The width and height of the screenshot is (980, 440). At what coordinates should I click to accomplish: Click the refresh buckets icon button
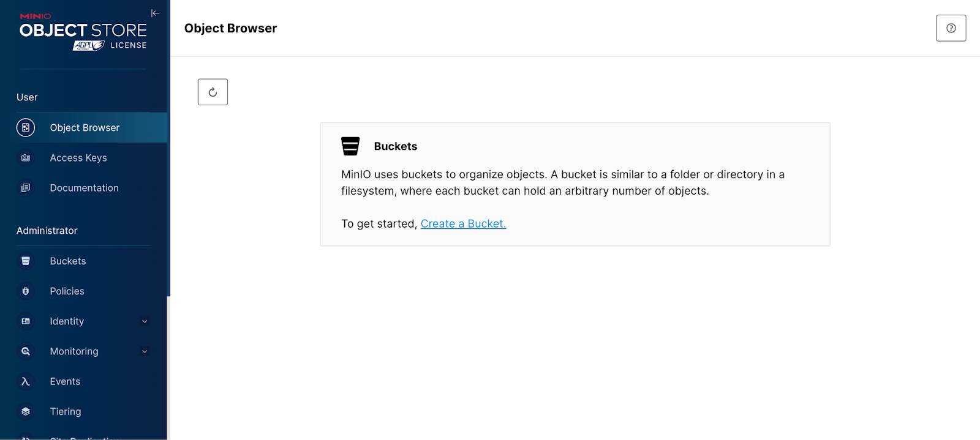213,92
